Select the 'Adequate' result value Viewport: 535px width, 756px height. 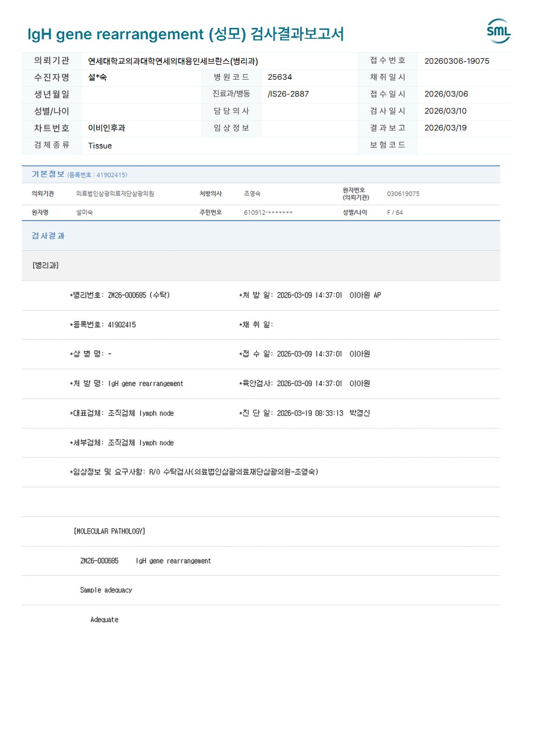(x=105, y=620)
